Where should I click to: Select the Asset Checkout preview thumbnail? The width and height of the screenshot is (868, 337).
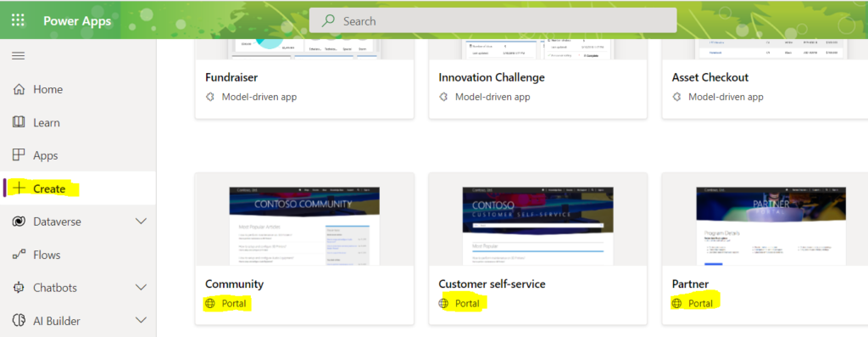[x=771, y=49]
